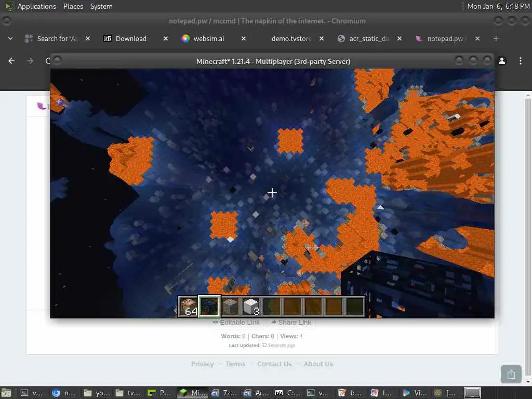This screenshot has height=399, width=532.
Task: Go back in Chromium browser
Action: [x=11, y=61]
